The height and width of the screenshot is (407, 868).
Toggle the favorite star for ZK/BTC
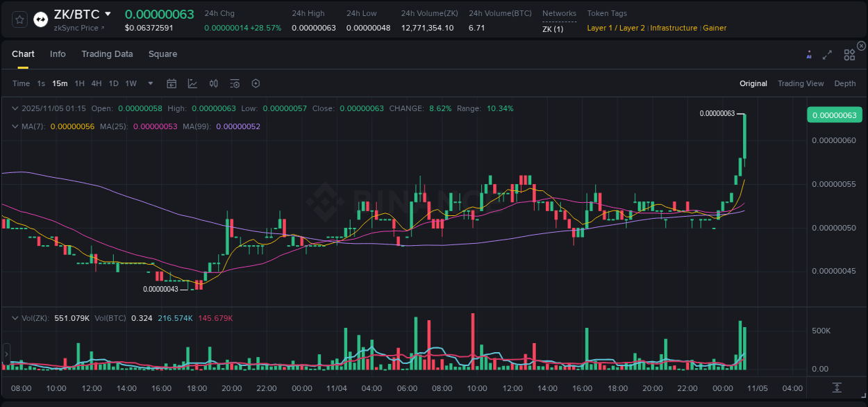pos(19,19)
